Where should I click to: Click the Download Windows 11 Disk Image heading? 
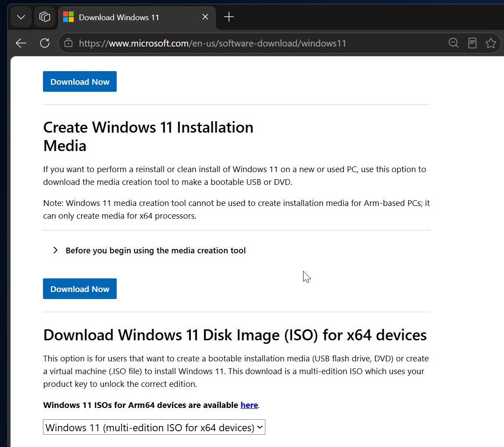[x=235, y=335]
